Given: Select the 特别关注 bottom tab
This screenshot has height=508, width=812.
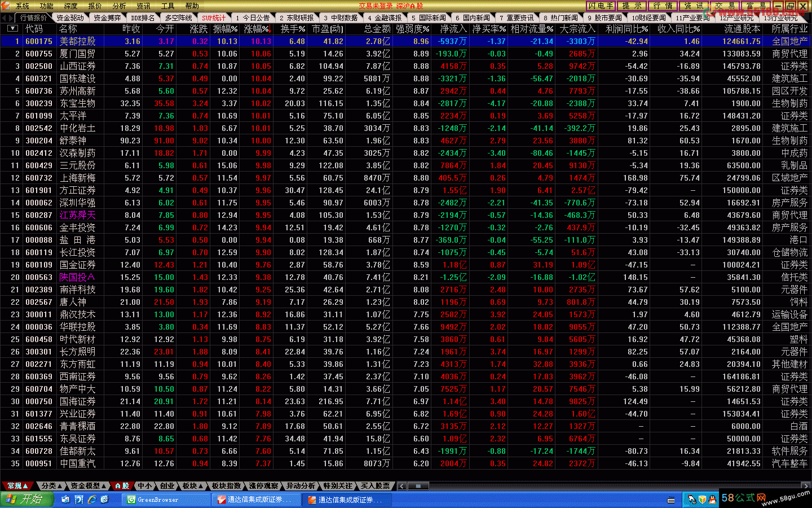Looking at the screenshot, I should click(338, 485).
